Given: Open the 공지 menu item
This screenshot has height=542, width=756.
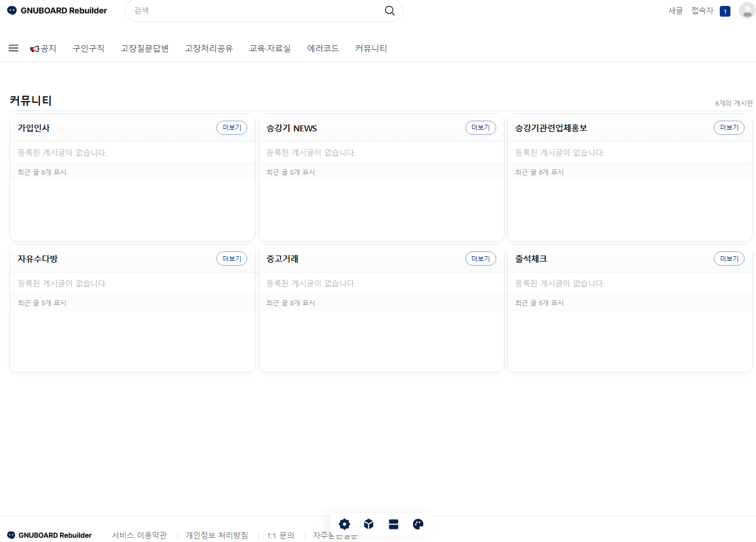Looking at the screenshot, I should [43, 49].
